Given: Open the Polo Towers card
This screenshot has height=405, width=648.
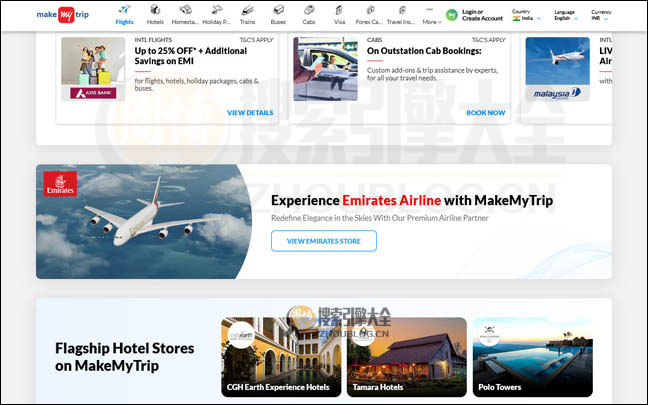Looking at the screenshot, I should pos(533,357).
